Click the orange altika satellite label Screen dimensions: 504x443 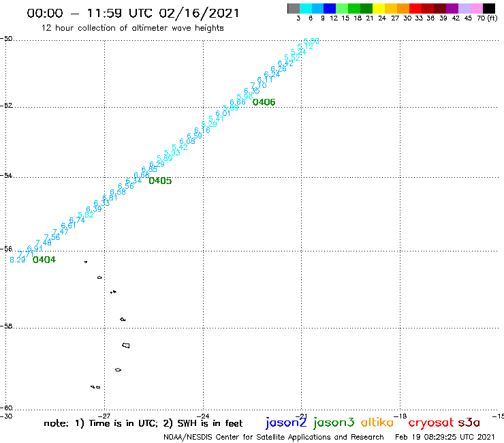click(x=377, y=423)
